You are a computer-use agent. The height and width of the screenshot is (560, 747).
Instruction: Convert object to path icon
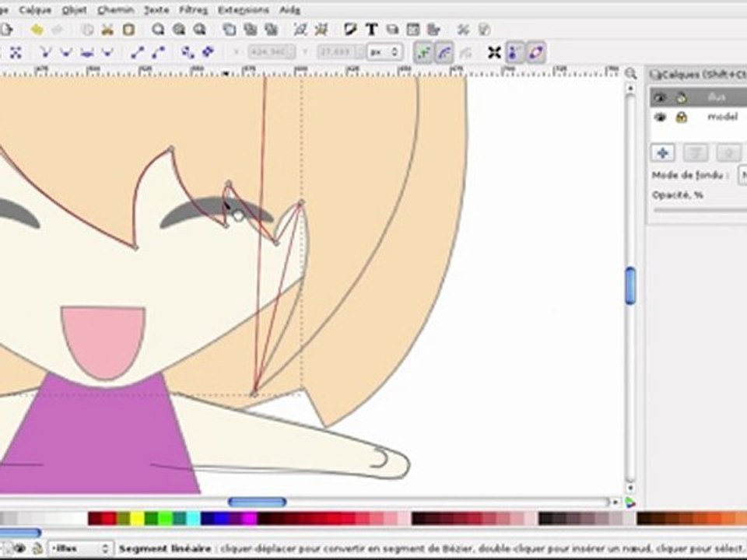[x=188, y=52]
